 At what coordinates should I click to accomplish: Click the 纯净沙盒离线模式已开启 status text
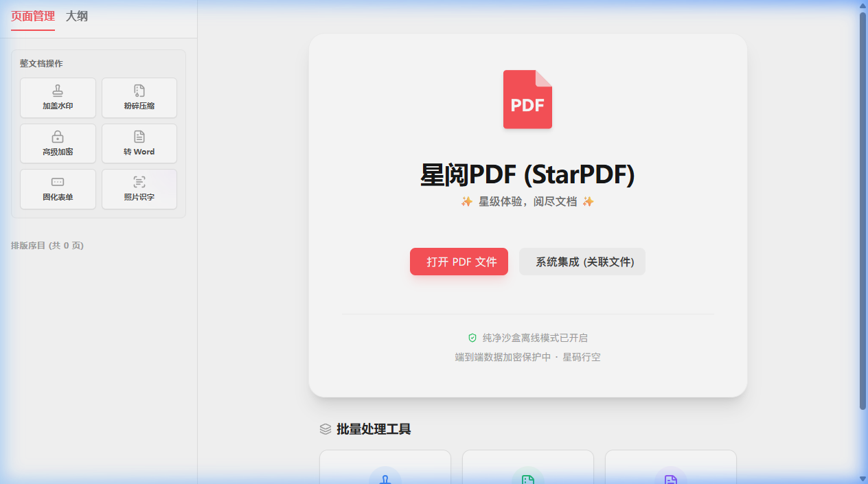535,338
